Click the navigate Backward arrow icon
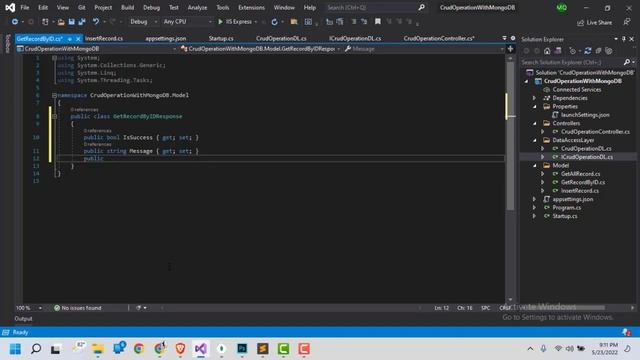Screen dimensions: 640x360 pos(15,22)
